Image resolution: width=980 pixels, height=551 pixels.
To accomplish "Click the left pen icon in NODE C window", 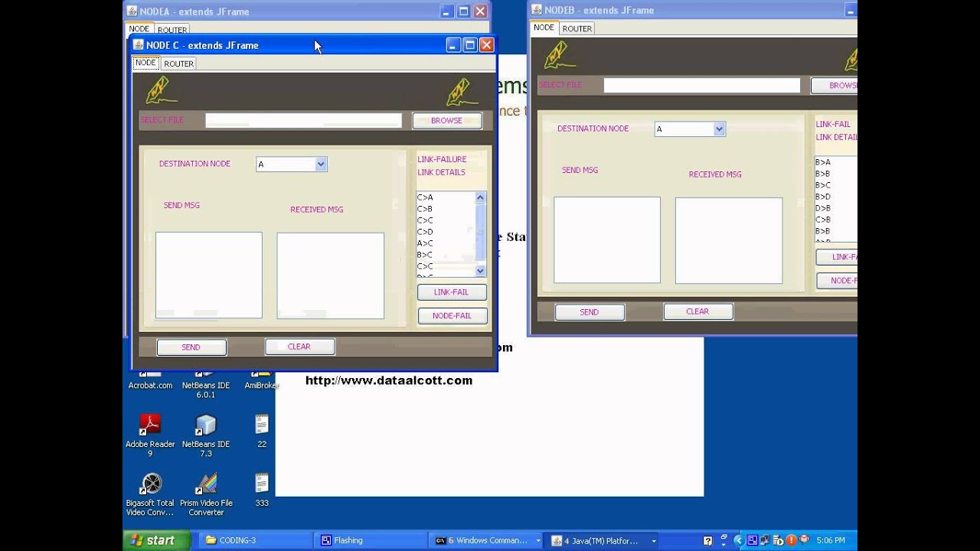I will click(x=162, y=90).
